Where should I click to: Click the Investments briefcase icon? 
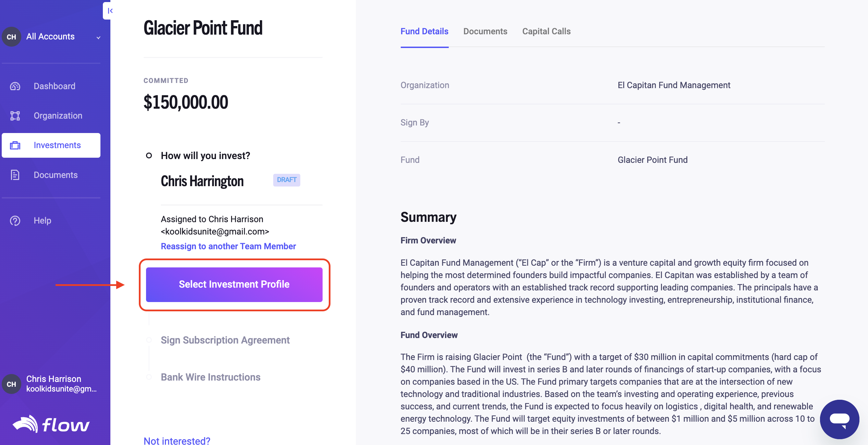15,145
